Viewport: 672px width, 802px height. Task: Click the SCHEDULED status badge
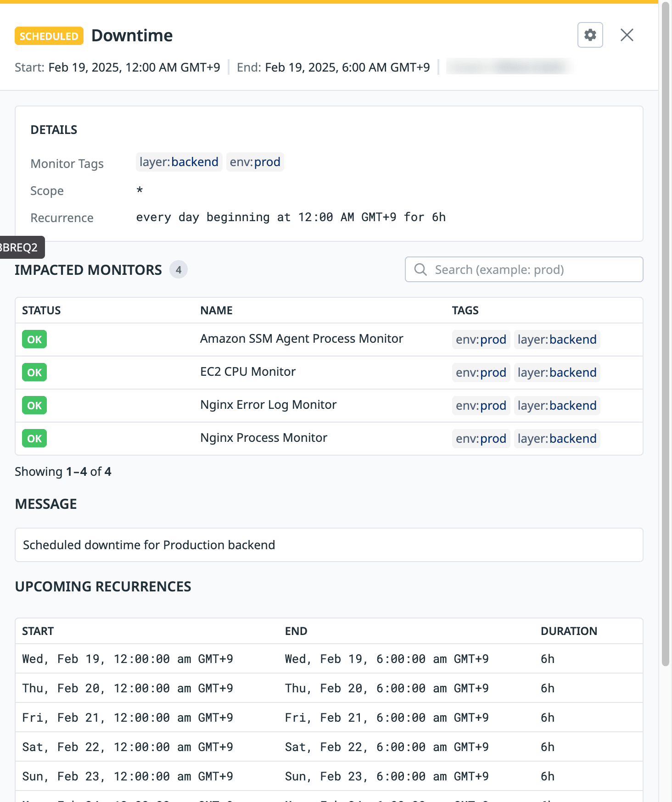coord(49,36)
